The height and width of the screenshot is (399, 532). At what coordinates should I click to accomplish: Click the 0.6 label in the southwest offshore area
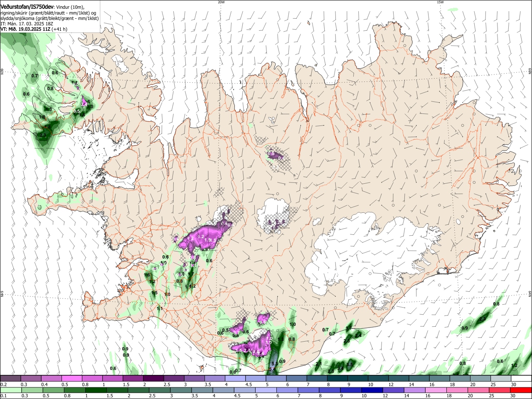click(x=113, y=368)
